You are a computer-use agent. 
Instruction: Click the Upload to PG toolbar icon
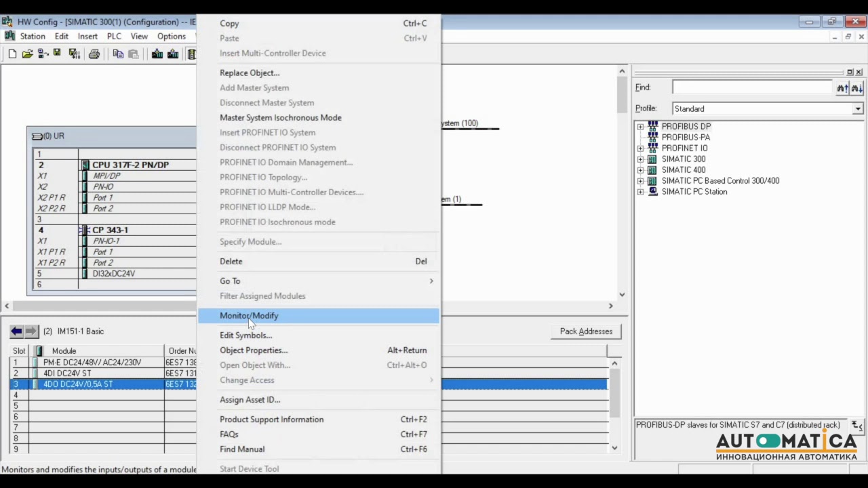[x=173, y=54]
